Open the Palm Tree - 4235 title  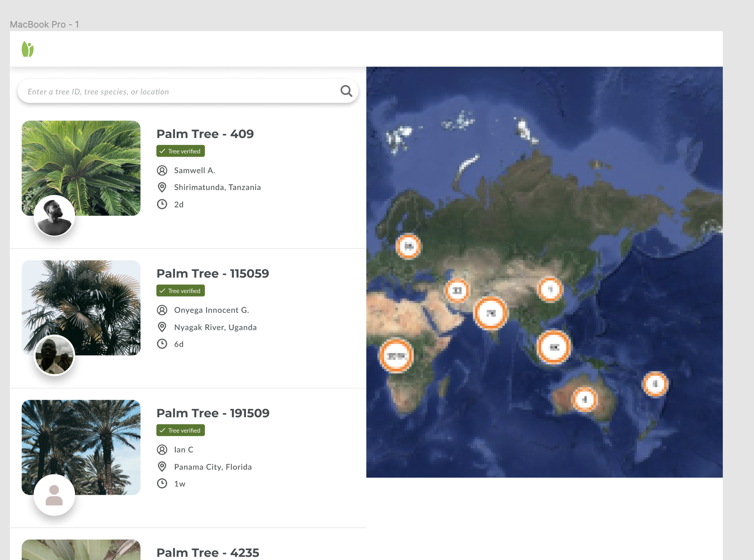208,553
